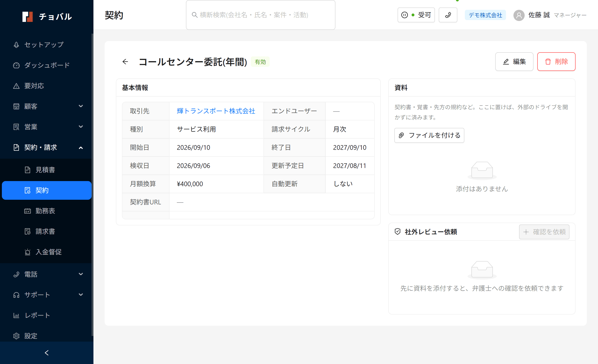Click the 契約・請求 document icon
The width and height of the screenshot is (598, 364).
[x=16, y=147]
